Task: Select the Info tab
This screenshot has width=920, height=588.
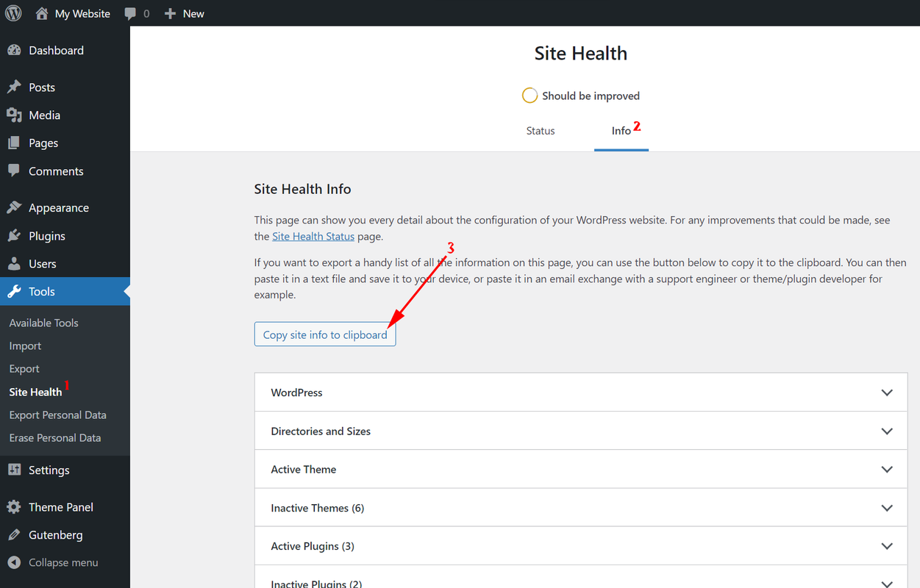Action: tap(621, 131)
